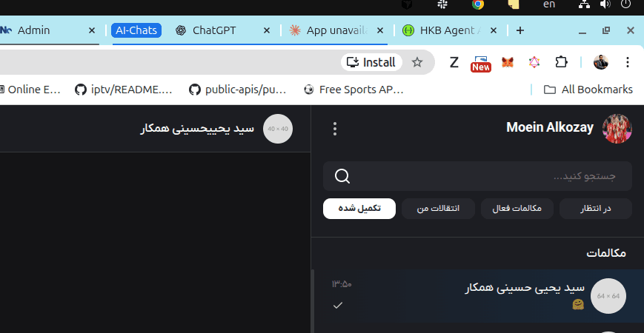Click the Z extension icon in toolbar
644x333 pixels.
point(454,62)
